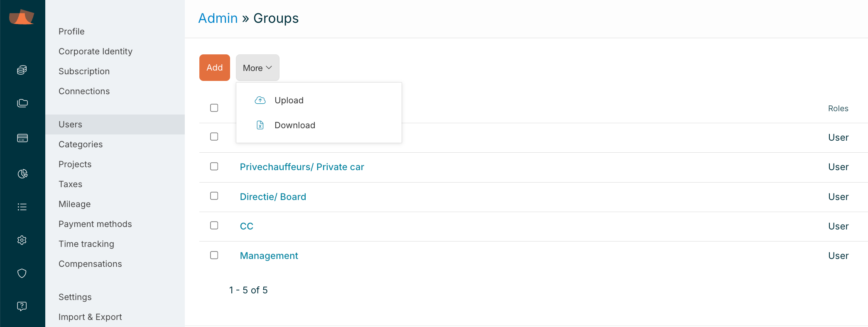This screenshot has height=327, width=868.
Task: Toggle the checkbox for Directie/ Board
Action: [214, 196]
